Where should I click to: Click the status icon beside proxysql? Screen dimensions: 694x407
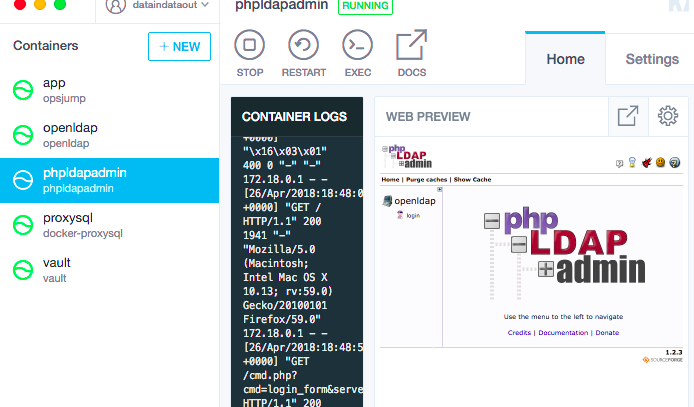click(x=22, y=225)
